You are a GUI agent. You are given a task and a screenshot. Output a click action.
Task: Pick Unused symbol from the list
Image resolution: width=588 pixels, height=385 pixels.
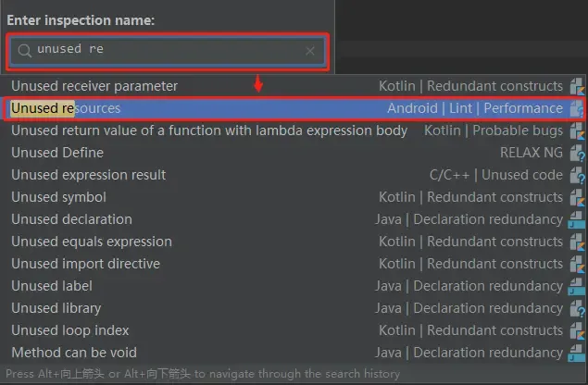pyautogui.click(x=59, y=197)
